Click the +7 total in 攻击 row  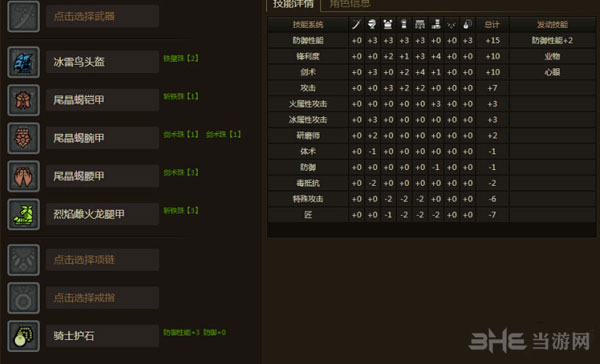point(492,88)
